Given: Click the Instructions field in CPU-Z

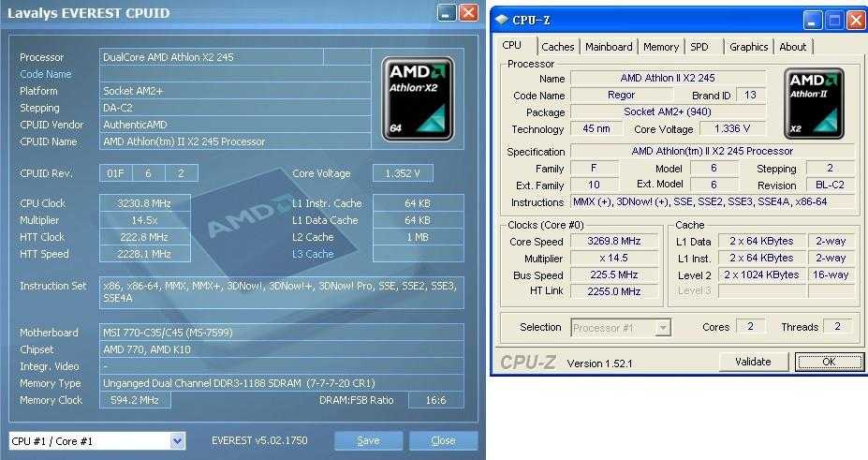Looking at the screenshot, I should point(713,202).
